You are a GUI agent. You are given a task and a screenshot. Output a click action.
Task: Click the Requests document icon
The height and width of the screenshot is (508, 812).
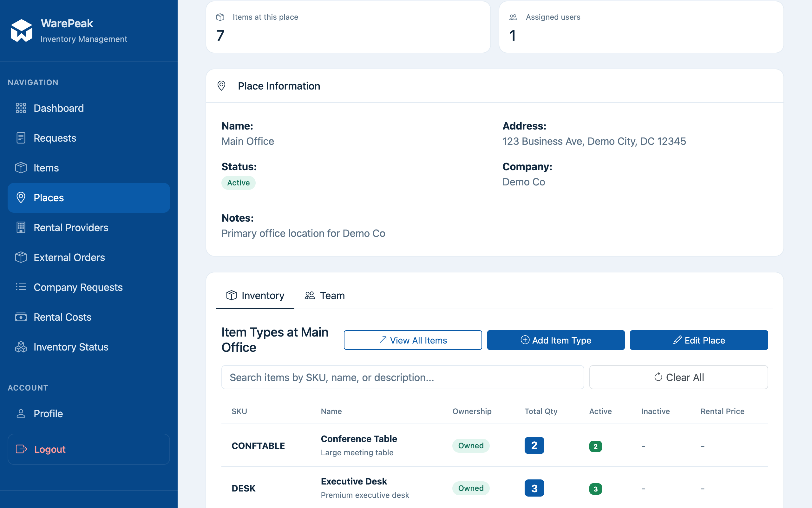pyautogui.click(x=21, y=138)
